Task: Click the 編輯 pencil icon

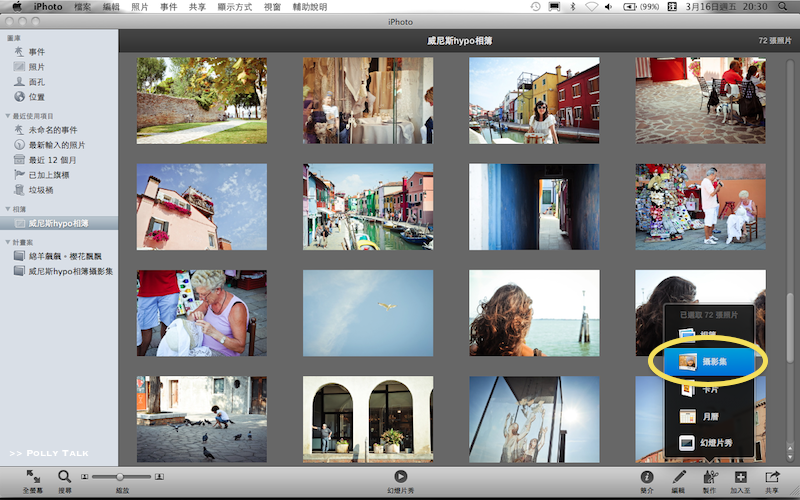Action: point(679,477)
